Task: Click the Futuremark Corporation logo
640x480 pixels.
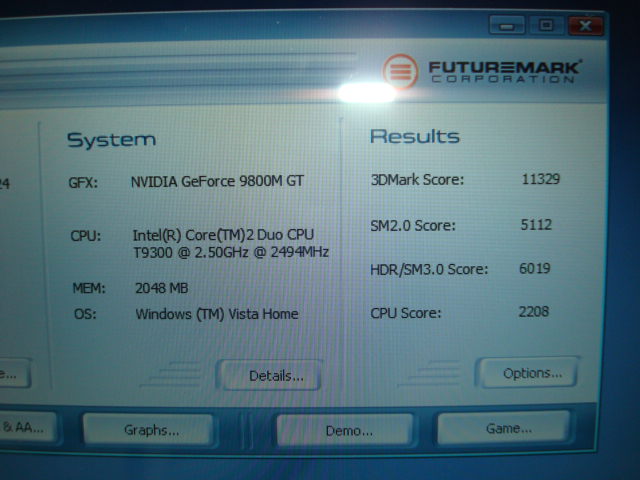Action: 482,72
